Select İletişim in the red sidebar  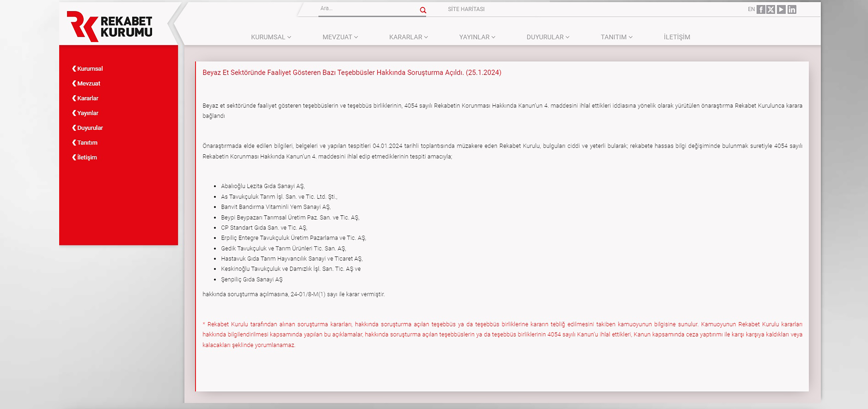pos(84,157)
